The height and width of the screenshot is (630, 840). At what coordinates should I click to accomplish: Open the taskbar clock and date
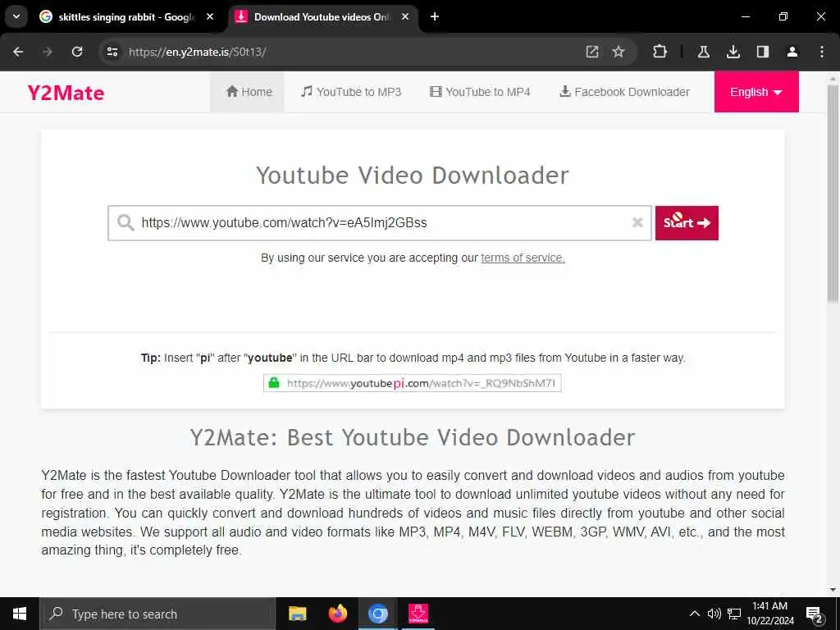[769, 614]
